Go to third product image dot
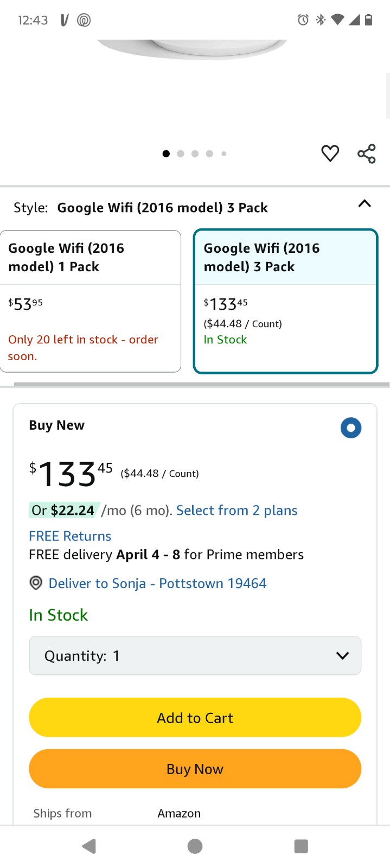 pos(195,154)
